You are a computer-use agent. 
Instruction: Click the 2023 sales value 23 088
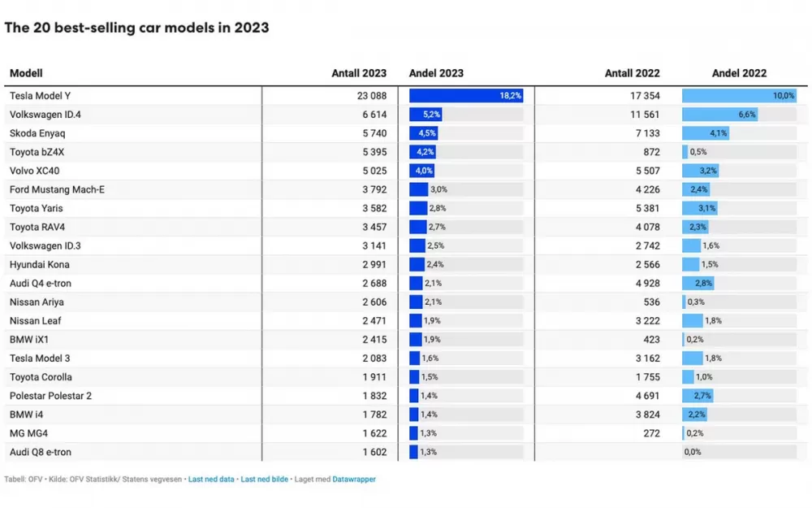[372, 96]
